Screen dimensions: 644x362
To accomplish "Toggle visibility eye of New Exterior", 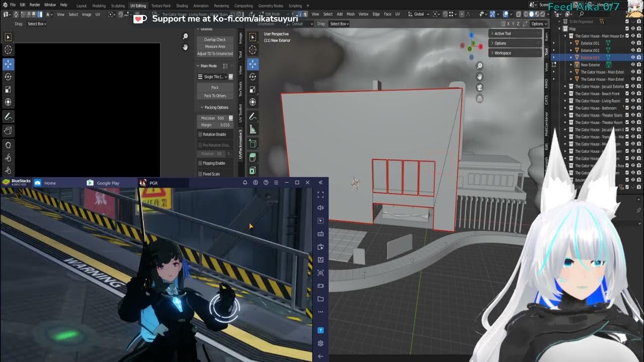I will [633, 65].
